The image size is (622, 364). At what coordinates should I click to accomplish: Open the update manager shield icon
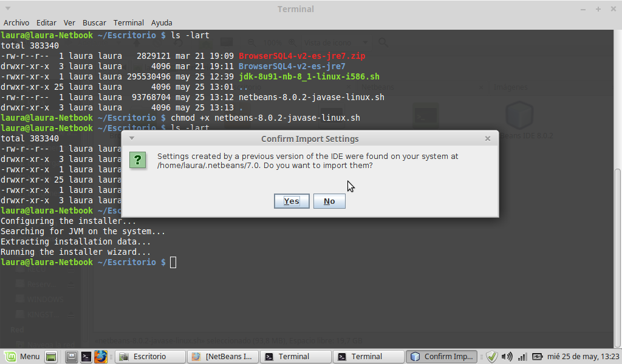492,357
